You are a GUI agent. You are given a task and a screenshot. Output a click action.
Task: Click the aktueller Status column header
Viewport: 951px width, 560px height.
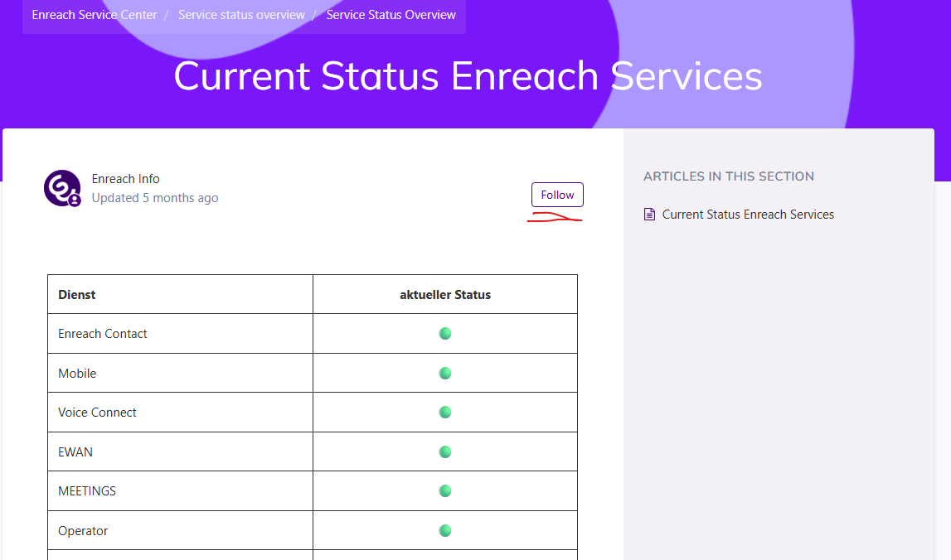pos(445,295)
